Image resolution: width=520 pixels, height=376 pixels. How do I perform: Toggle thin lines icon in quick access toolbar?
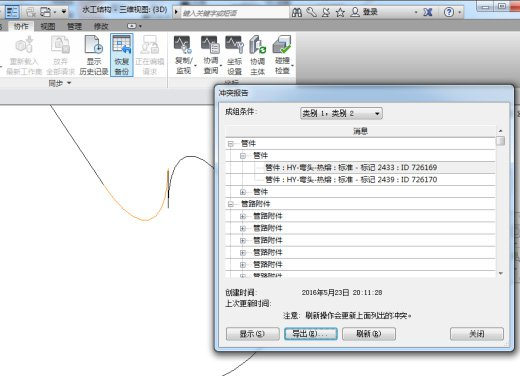12,12
